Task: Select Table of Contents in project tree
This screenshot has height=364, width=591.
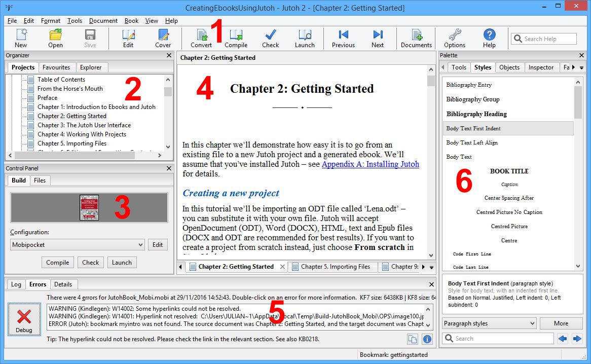Action: (61, 80)
